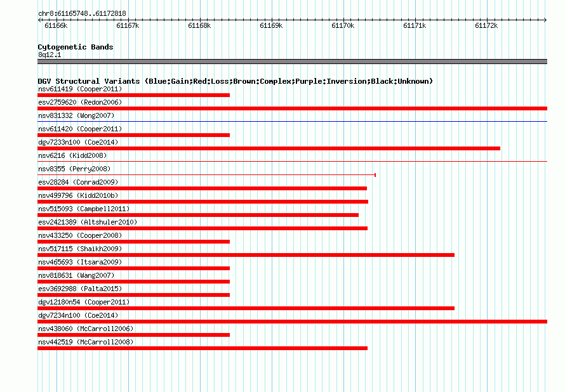Select the esv28284 (Conrad2009) variant label
The width and height of the screenshot is (565, 392).
tap(78, 182)
